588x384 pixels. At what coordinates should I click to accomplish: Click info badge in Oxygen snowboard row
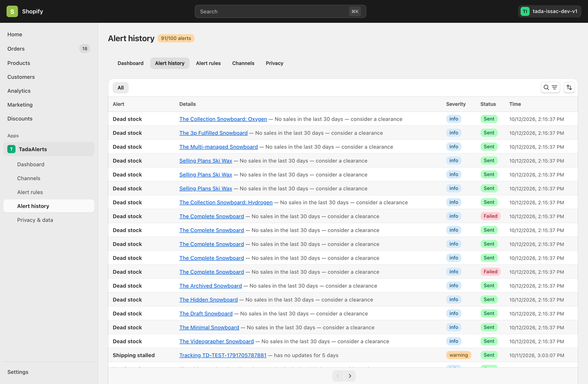pyautogui.click(x=453, y=119)
